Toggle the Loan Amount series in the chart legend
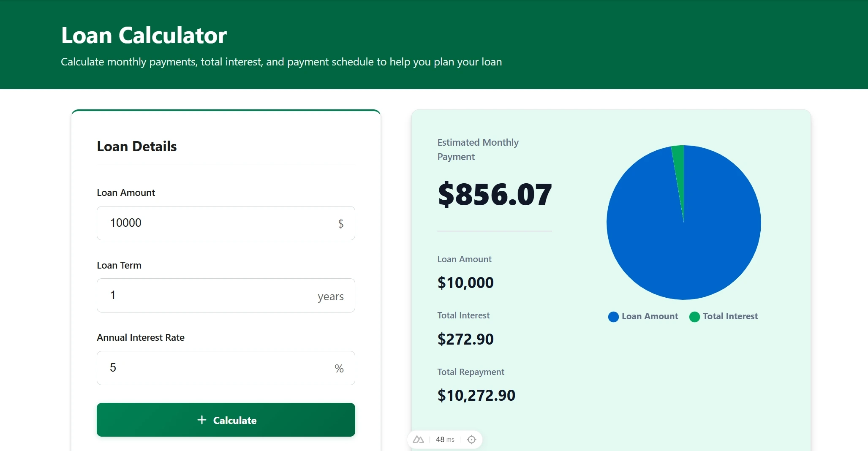This screenshot has height=451, width=868. [x=642, y=317]
